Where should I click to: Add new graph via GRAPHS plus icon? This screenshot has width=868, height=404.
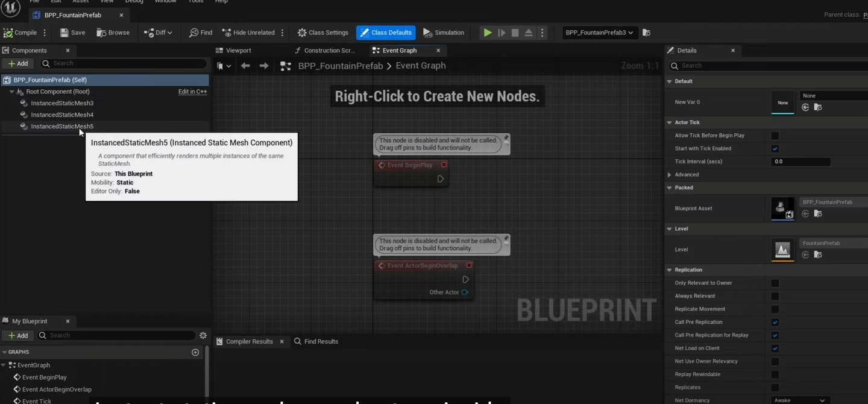click(x=195, y=352)
